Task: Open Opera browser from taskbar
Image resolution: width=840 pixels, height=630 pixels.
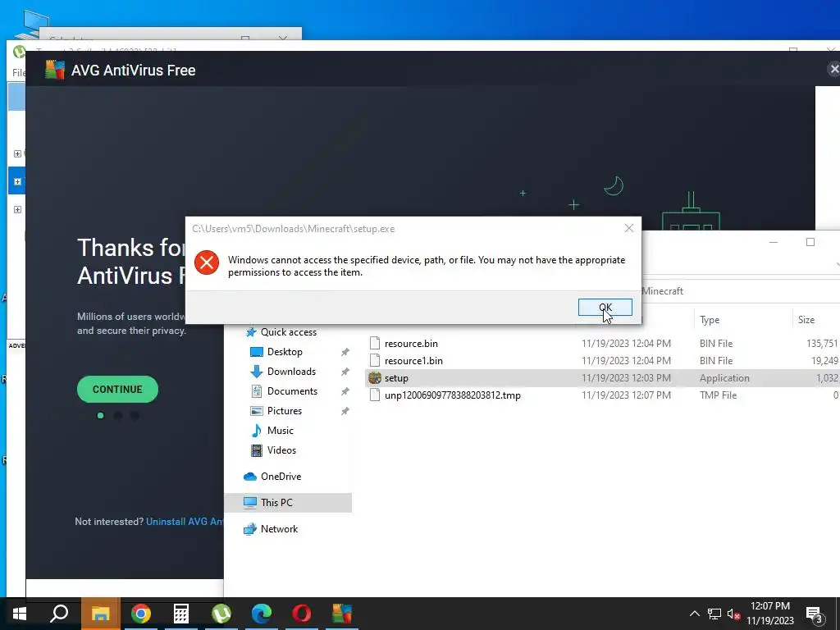Action: [x=302, y=614]
